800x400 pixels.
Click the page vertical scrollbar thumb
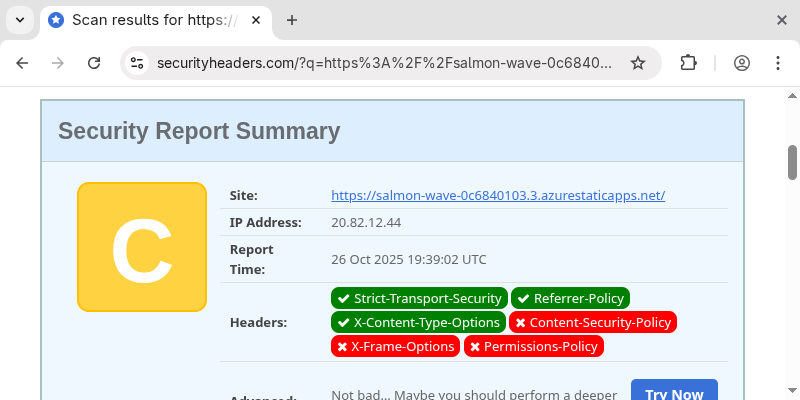click(x=792, y=161)
